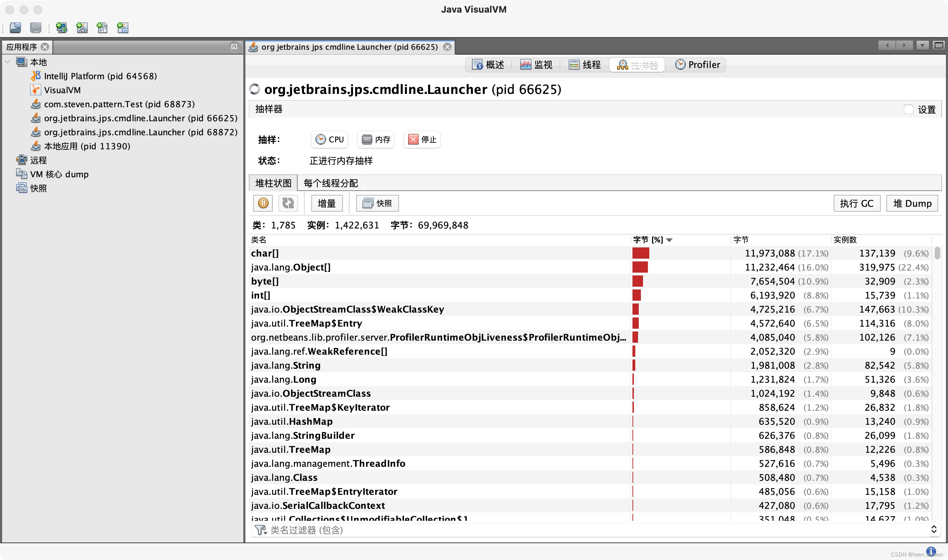Minimize the 应用程序 side panel
This screenshot has width=948, height=560.
coord(234,47)
